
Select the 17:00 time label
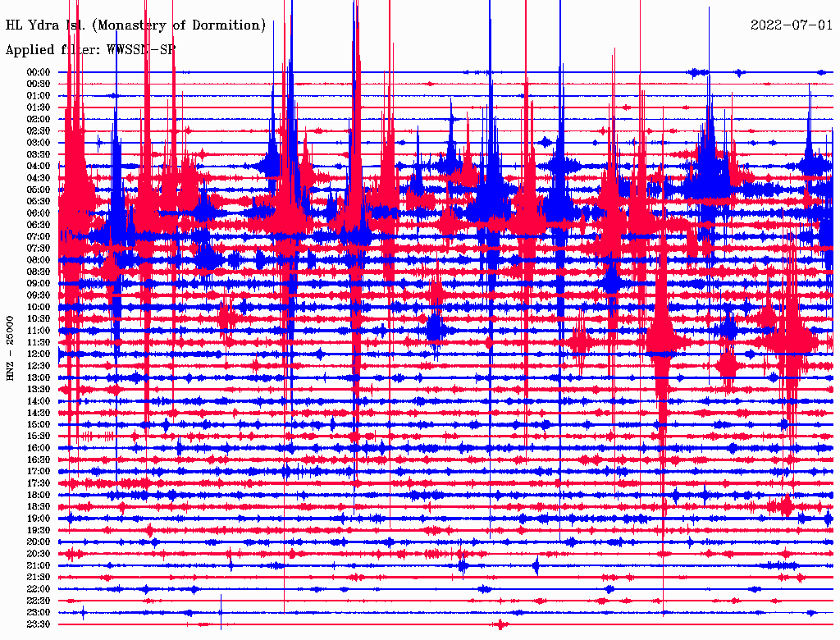39,472
